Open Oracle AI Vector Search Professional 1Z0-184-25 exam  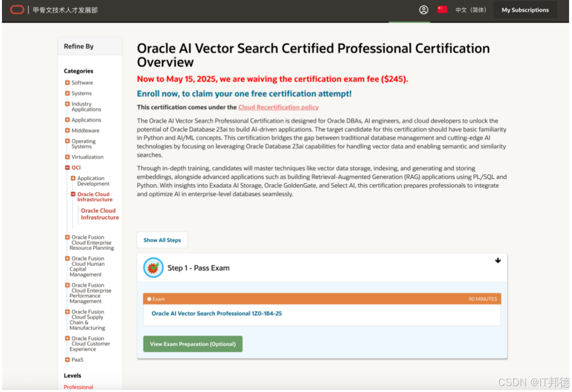217,314
